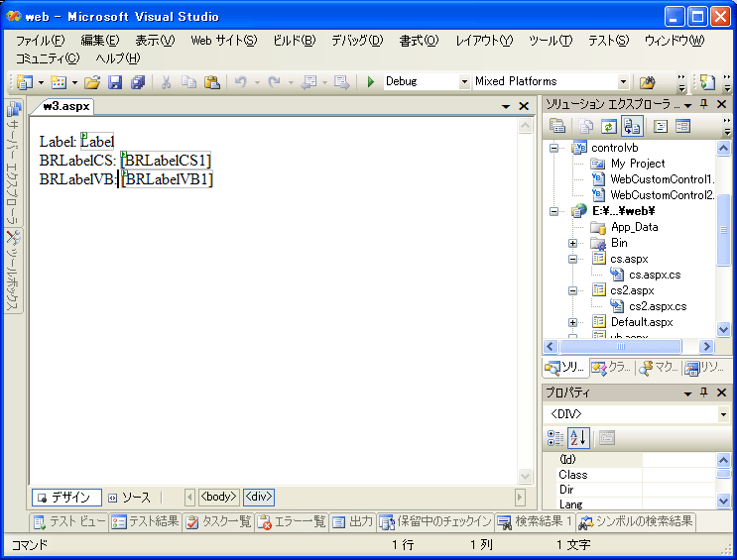Click the Navigate Forward icon
The width and height of the screenshot is (737, 560).
[341, 82]
